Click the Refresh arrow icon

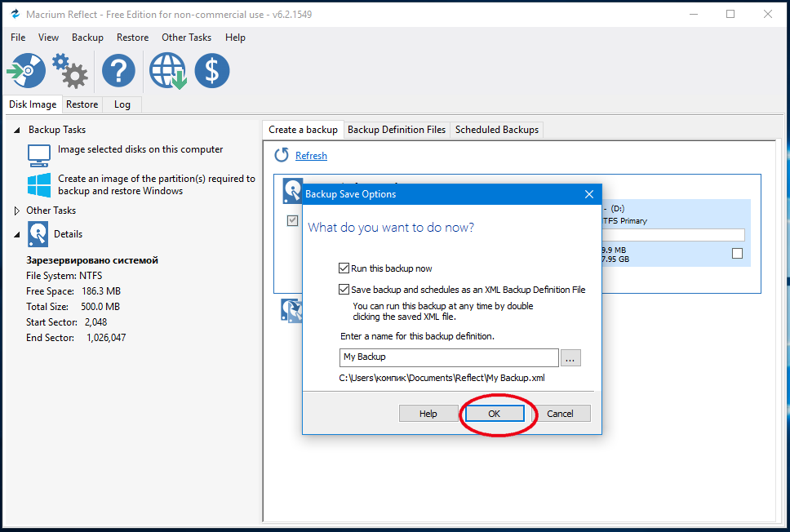282,156
